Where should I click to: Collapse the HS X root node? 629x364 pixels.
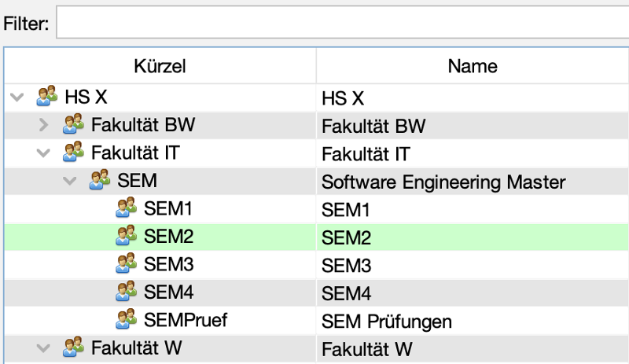(x=17, y=97)
